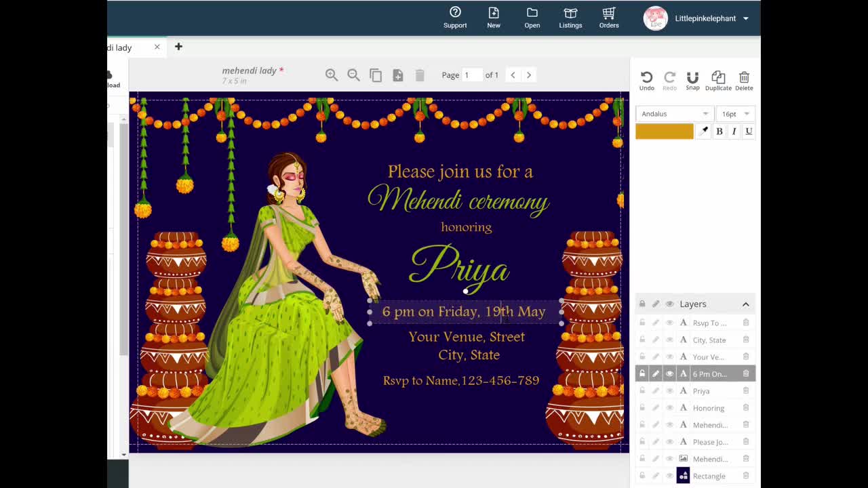Add a new page icon
The height and width of the screenshot is (488, 868).
coord(398,75)
